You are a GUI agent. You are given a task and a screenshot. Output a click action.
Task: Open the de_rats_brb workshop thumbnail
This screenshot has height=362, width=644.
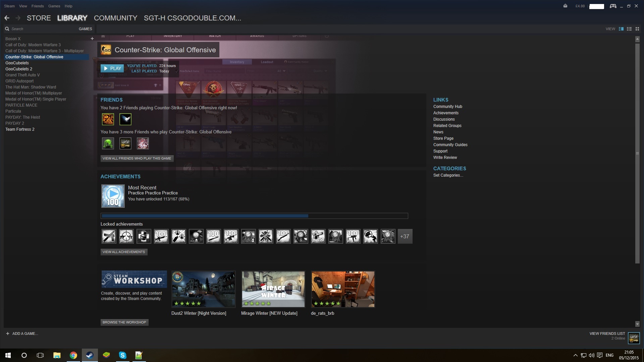click(343, 289)
